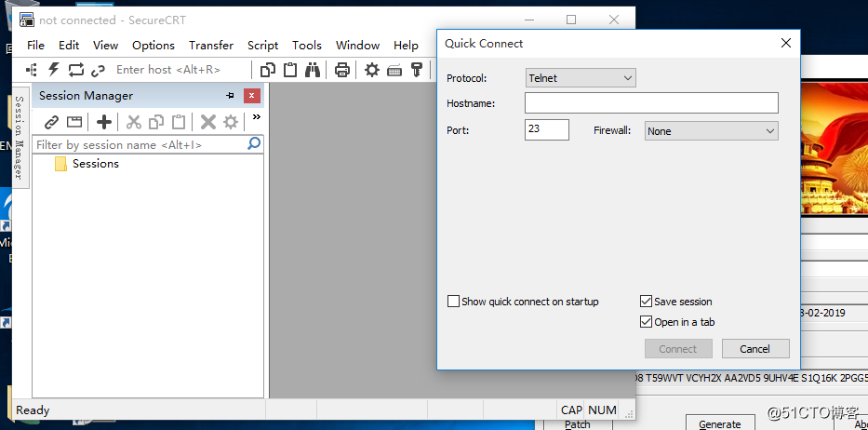Click the Port field showing 23
Image resolution: width=868 pixels, height=430 pixels.
point(547,129)
